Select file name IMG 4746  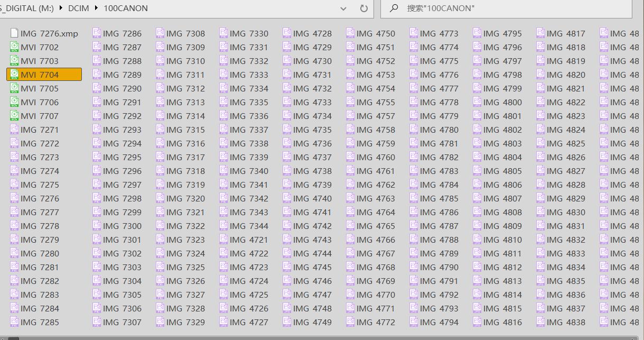click(313, 281)
